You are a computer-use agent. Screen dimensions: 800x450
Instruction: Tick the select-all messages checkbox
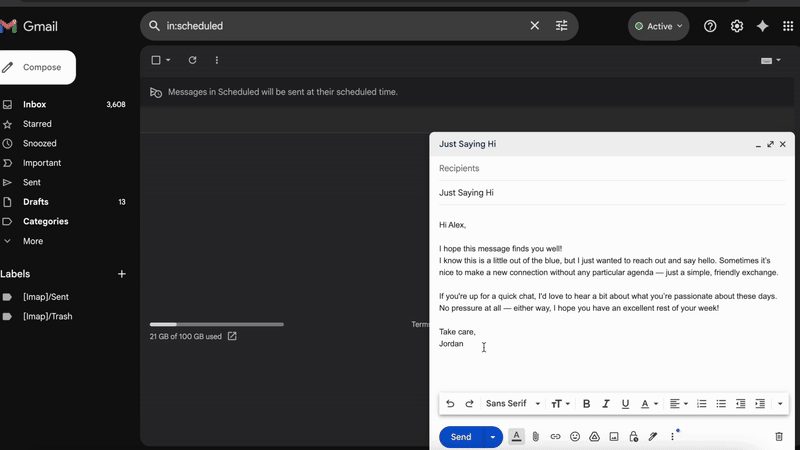click(155, 60)
